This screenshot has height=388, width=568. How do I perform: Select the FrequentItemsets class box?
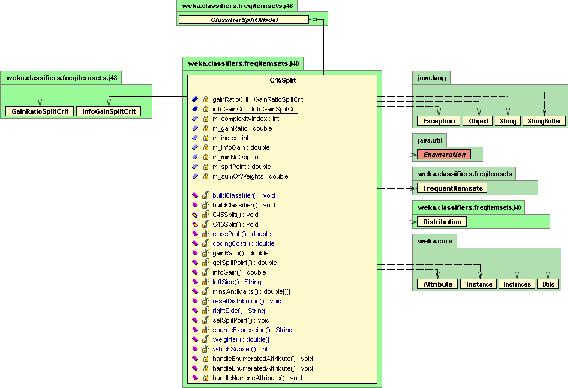[x=452, y=188]
